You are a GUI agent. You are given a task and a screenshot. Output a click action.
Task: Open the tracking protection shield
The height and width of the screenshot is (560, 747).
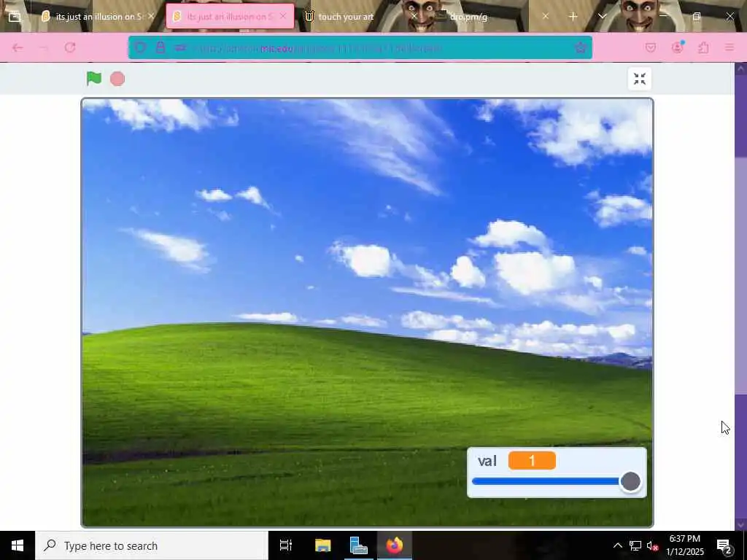[140, 47]
